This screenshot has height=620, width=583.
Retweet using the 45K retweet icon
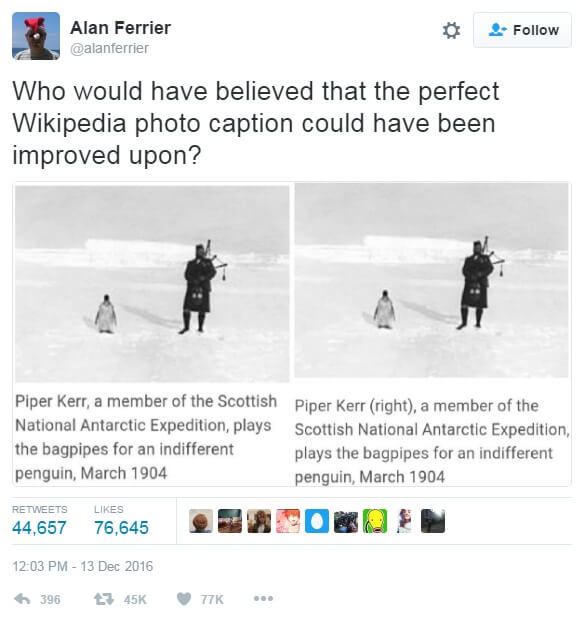(x=104, y=599)
